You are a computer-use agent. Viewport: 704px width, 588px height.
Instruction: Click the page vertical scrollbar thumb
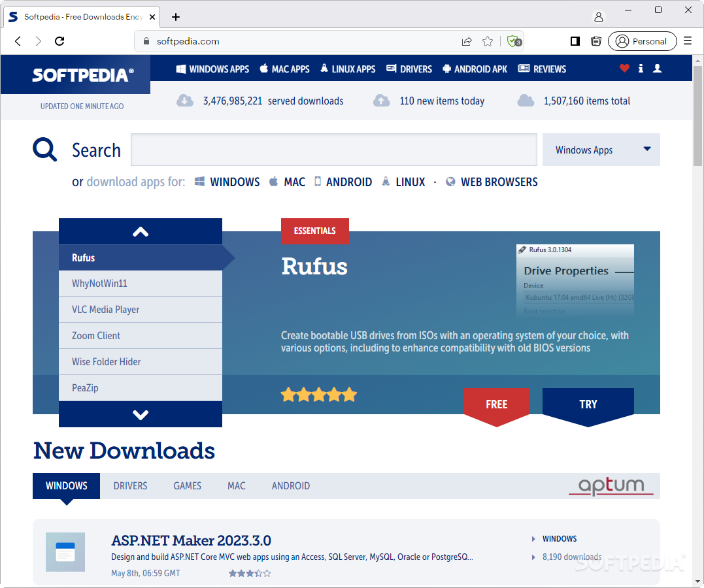697,116
